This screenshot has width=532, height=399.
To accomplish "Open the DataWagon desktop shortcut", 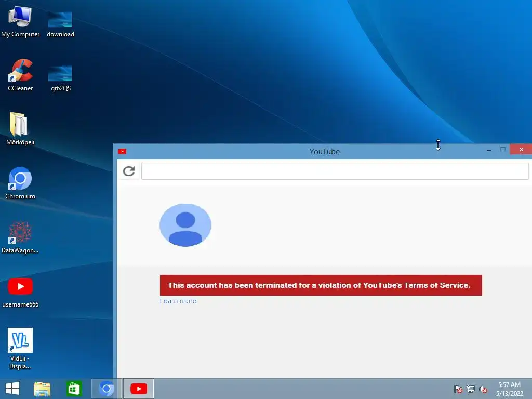I will point(20,237).
